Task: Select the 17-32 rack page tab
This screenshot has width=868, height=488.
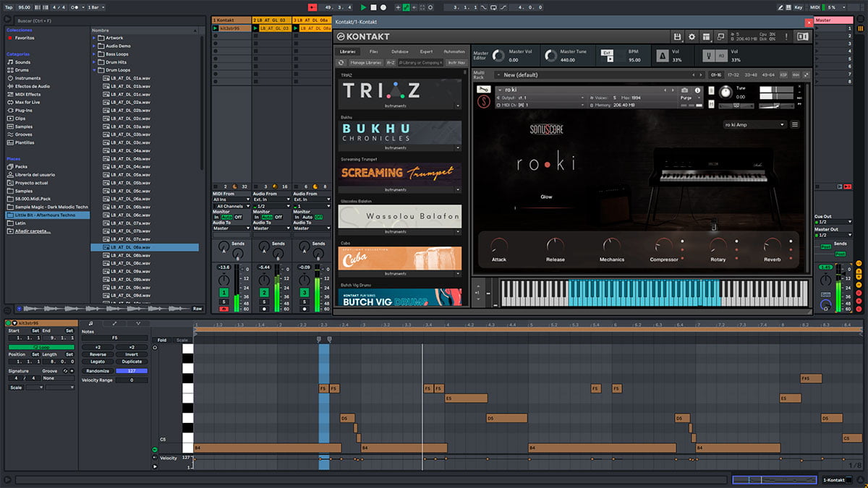Action: [733, 74]
